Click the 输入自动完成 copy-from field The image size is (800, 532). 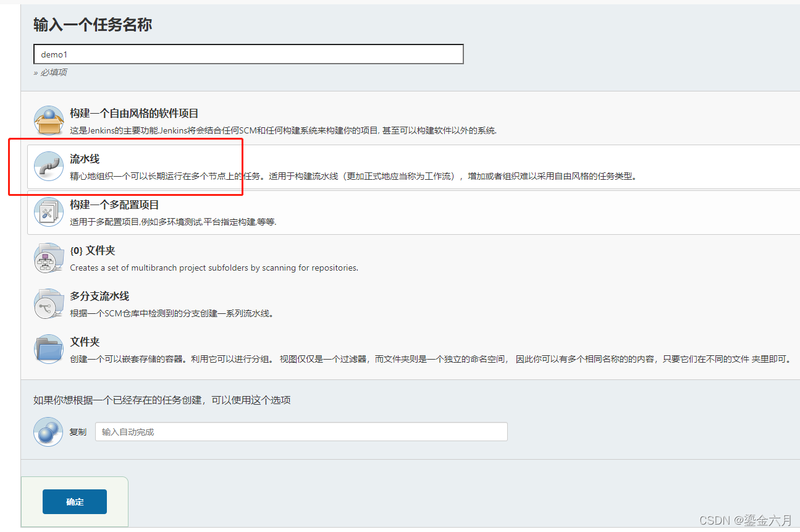coord(301,432)
